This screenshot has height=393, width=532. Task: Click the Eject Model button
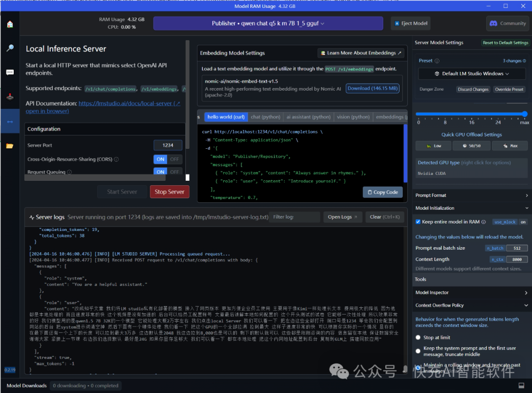[x=411, y=24]
